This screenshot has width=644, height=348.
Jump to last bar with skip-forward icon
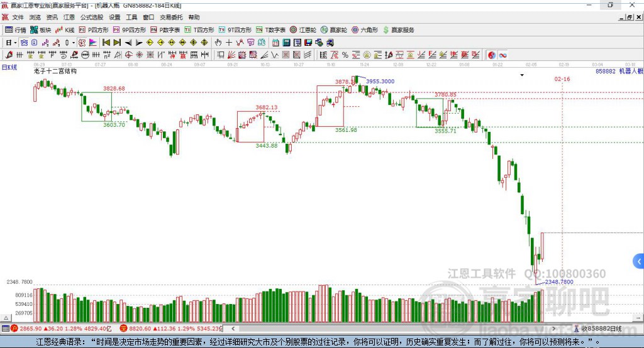coord(117,43)
